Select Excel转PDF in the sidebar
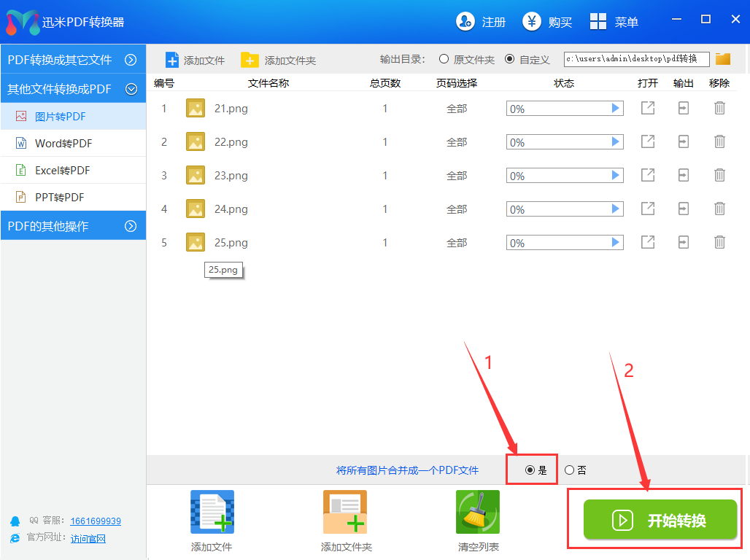The height and width of the screenshot is (560, 750). pos(62,171)
